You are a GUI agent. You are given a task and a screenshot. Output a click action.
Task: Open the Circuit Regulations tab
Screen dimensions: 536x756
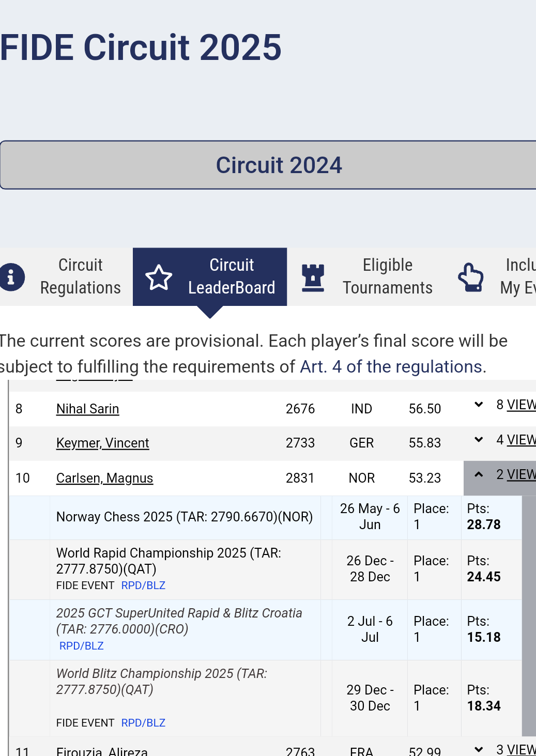(x=80, y=276)
